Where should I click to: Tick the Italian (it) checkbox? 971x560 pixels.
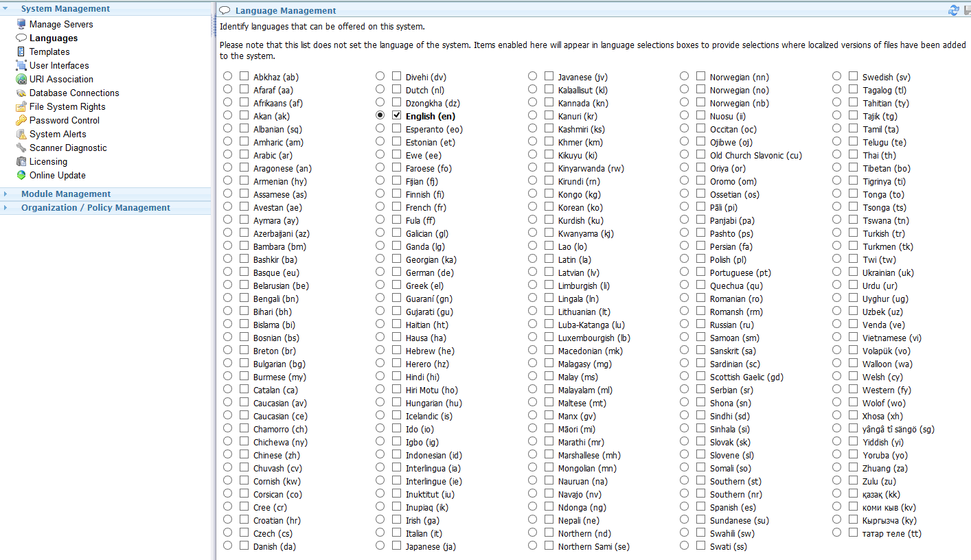(x=396, y=533)
